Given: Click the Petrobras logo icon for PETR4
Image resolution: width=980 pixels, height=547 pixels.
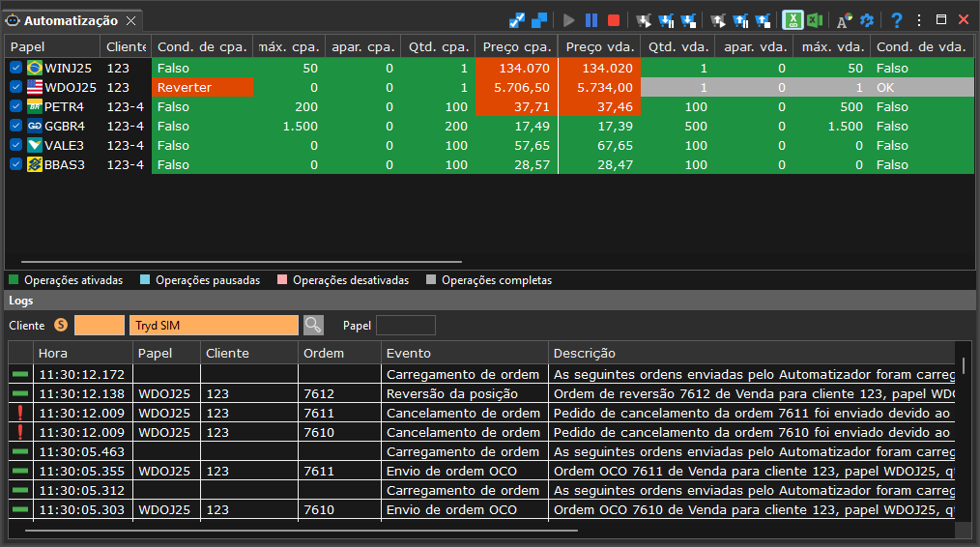Looking at the screenshot, I should pyautogui.click(x=35, y=106).
